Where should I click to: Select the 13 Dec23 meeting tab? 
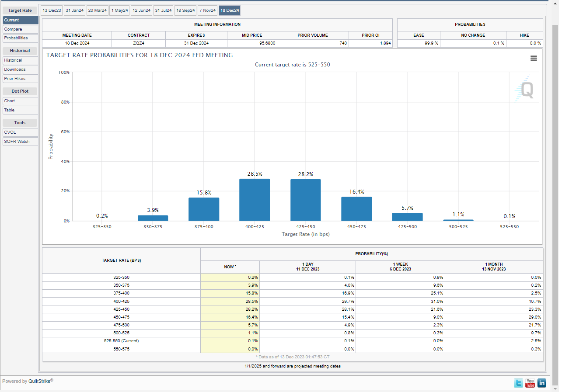(52, 10)
